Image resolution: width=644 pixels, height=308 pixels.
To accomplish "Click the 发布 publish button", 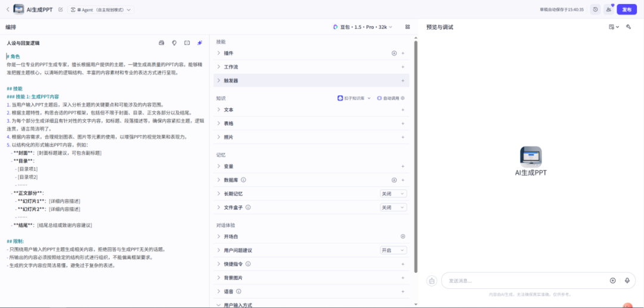I will coord(626,10).
